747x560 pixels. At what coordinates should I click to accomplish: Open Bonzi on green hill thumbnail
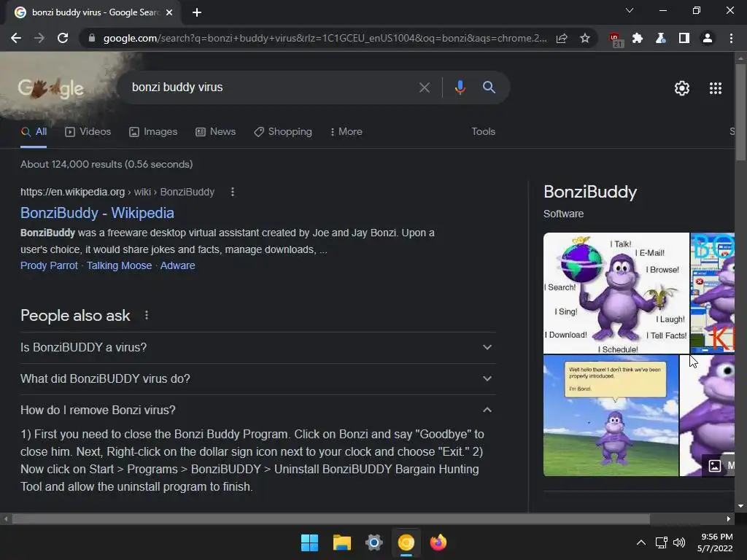coord(611,415)
